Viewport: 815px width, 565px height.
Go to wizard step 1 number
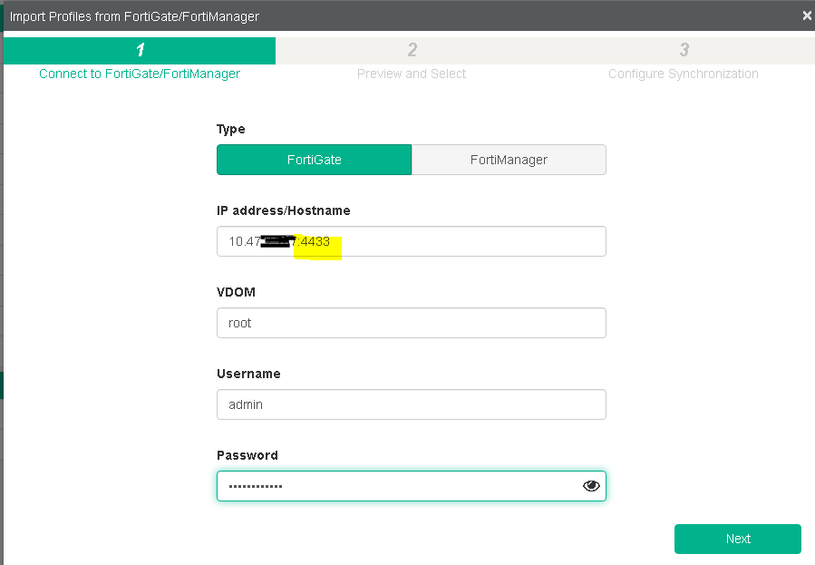(x=140, y=50)
